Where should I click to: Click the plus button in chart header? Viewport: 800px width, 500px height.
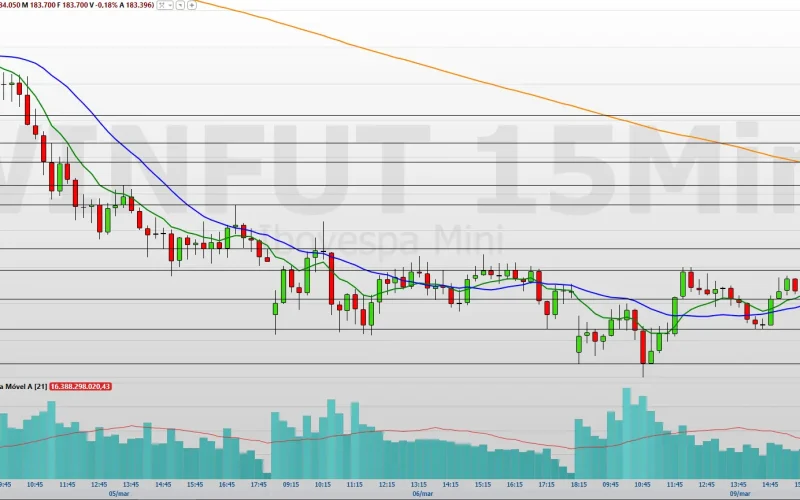(x=192, y=5)
